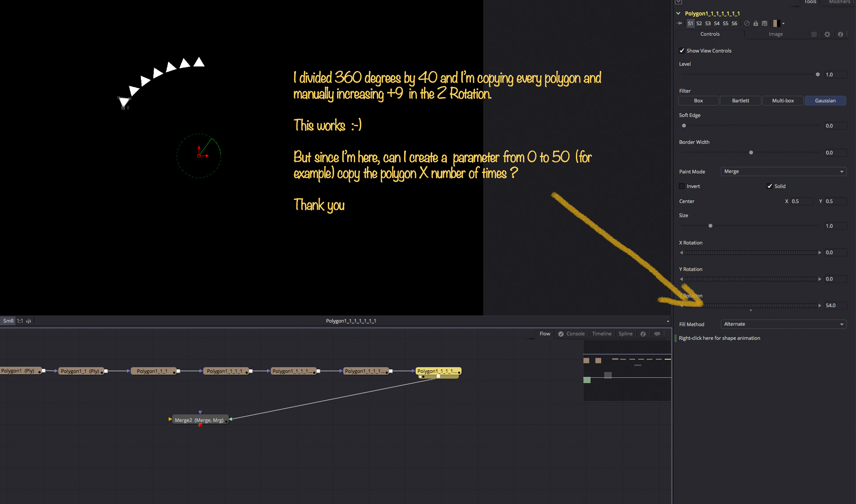Open the Timeline tab
This screenshot has width=856, height=504.
point(602,334)
